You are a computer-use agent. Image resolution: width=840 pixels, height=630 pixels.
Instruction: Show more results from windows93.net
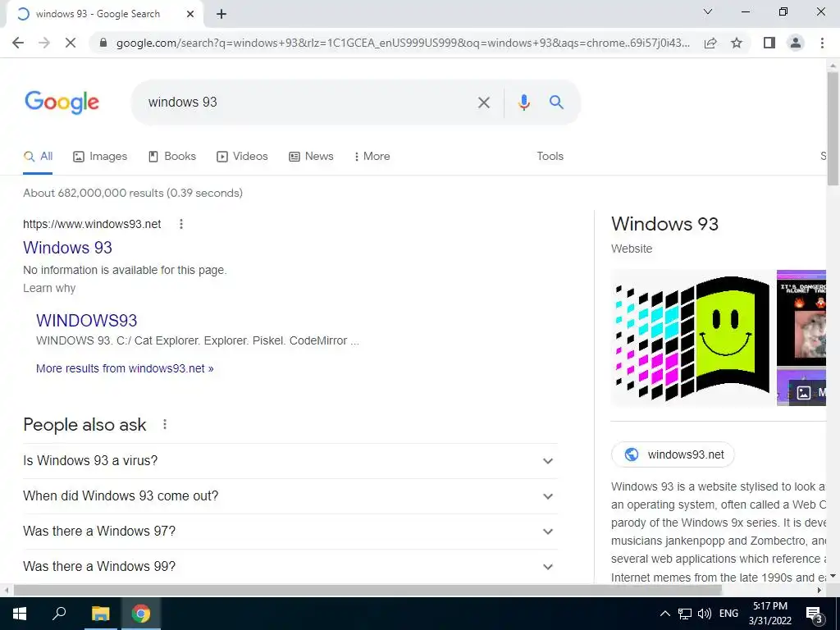point(125,368)
